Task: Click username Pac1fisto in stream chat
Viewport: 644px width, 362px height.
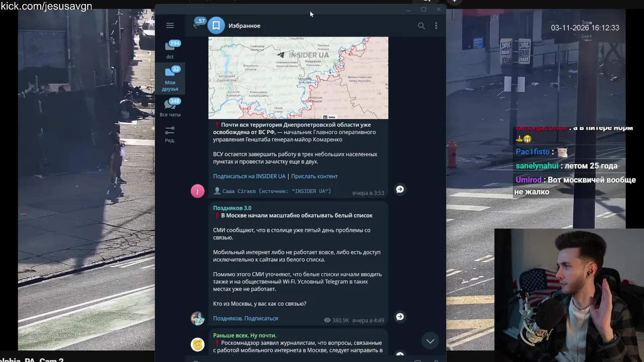Action: click(533, 152)
